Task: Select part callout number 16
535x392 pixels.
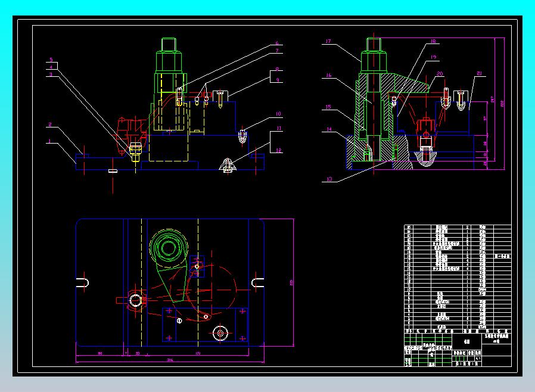Action: pyautogui.click(x=329, y=75)
